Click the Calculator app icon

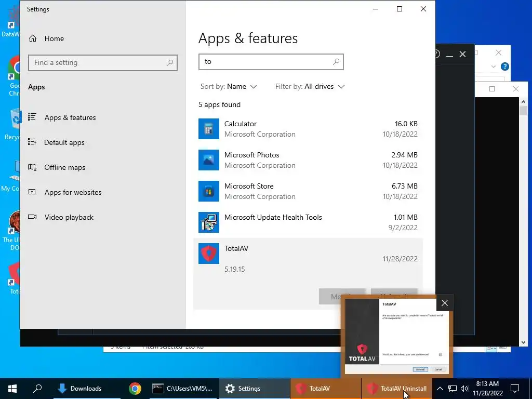(x=209, y=129)
